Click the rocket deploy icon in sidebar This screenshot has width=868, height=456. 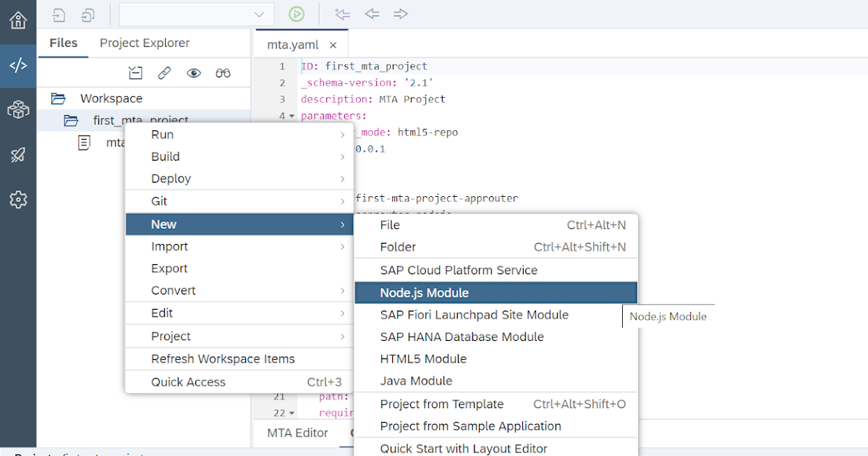tap(18, 155)
